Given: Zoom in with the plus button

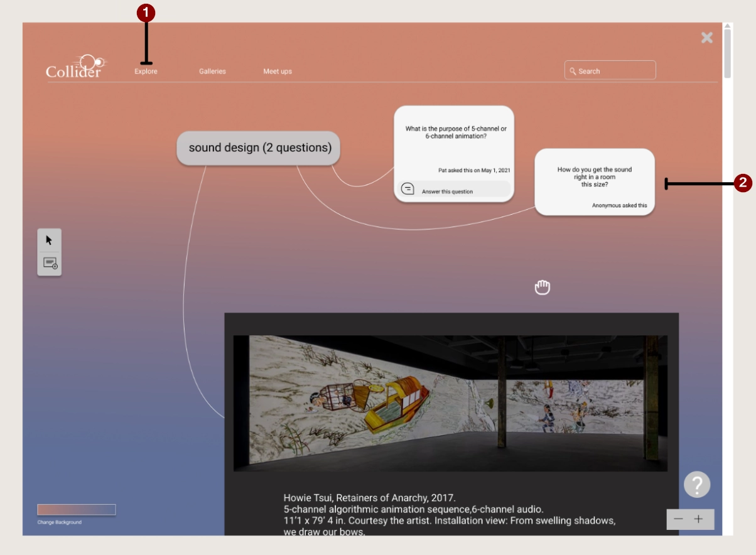Looking at the screenshot, I should coord(699,519).
